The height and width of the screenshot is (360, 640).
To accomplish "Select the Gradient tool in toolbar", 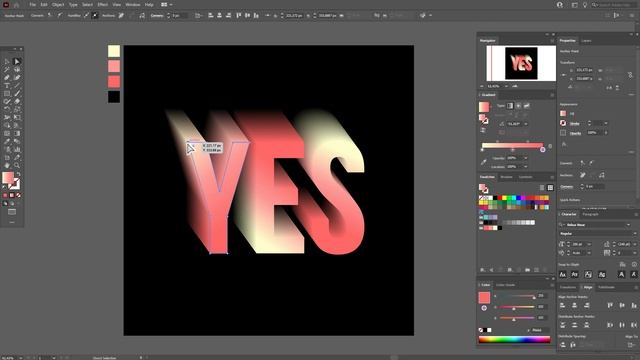I will click(17, 133).
